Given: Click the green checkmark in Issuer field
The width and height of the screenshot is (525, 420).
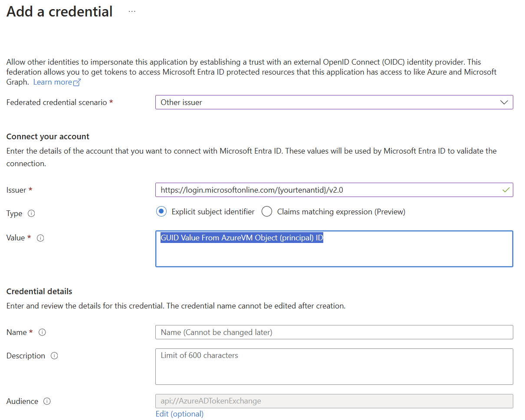Looking at the screenshot, I should click(x=505, y=190).
